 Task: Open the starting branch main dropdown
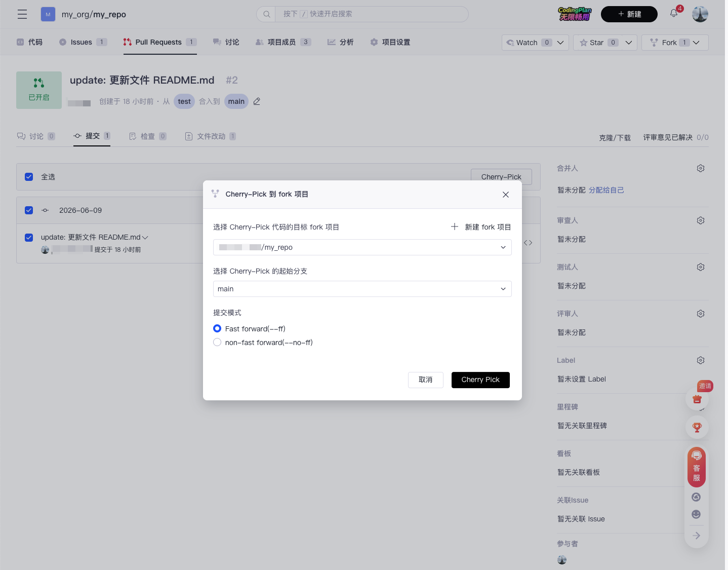click(362, 289)
